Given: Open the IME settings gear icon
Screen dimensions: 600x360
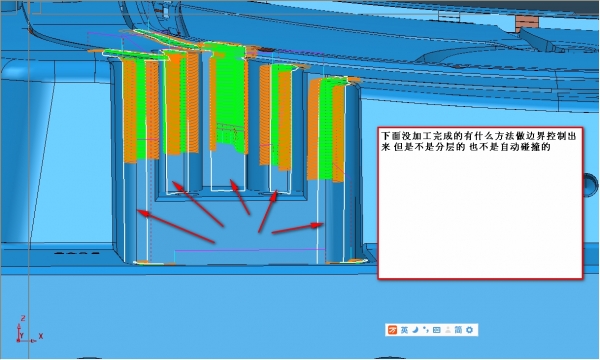Looking at the screenshot, I should point(470,330).
